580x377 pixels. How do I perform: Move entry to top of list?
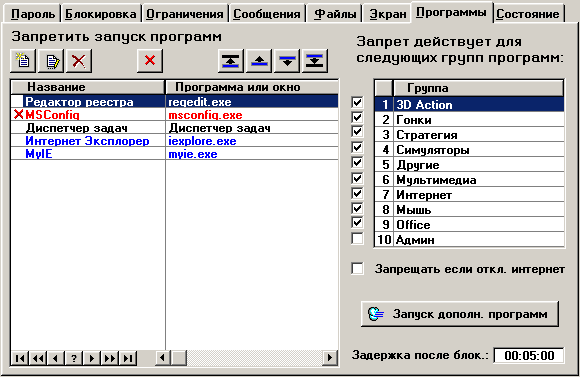[x=231, y=60]
